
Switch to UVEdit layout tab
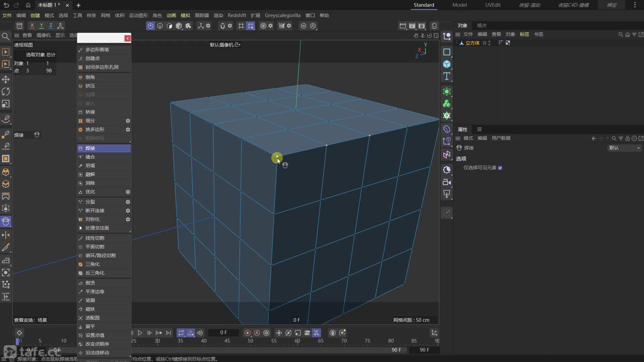[x=493, y=5]
